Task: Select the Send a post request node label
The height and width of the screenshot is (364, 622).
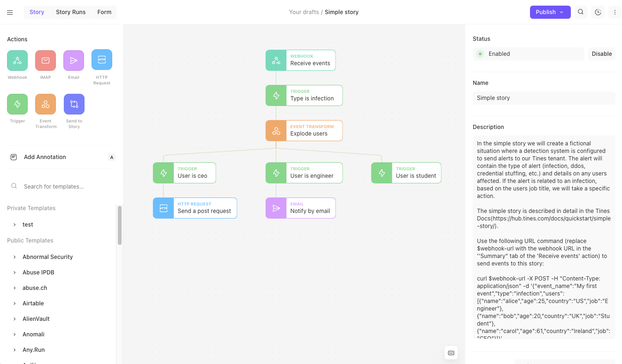Action: [204, 211]
